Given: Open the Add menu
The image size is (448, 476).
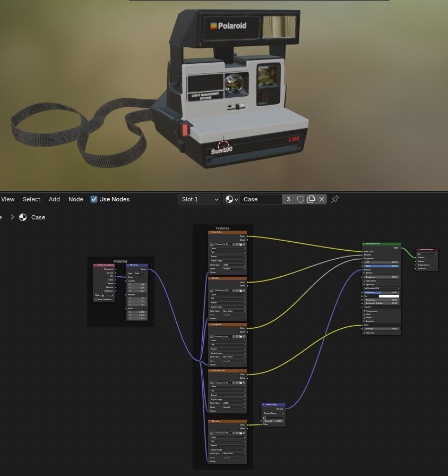Looking at the screenshot, I should [x=54, y=199].
